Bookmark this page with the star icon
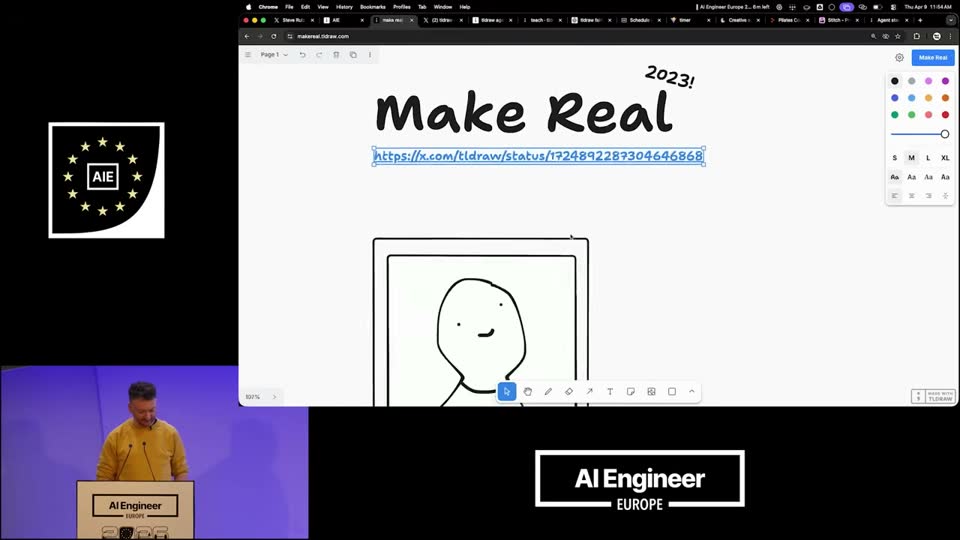960x540 pixels. coord(898,36)
